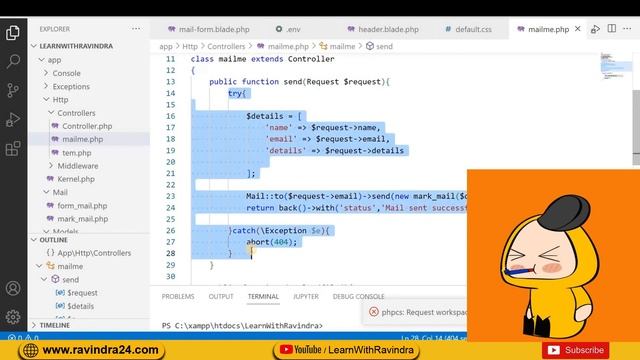640x360 pixels.
Task: Click the Controllers breadcrumb segment
Action: click(226, 47)
